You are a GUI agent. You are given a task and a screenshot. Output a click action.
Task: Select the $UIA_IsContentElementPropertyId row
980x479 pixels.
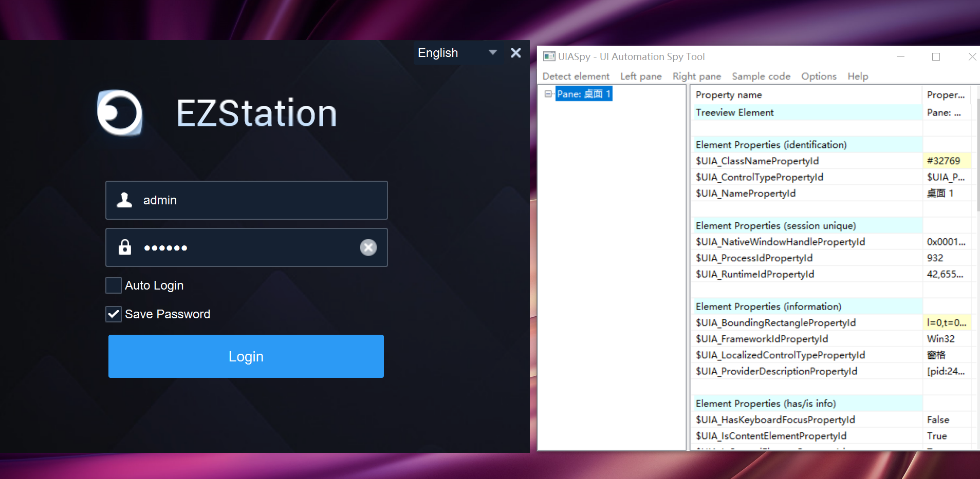pos(832,436)
